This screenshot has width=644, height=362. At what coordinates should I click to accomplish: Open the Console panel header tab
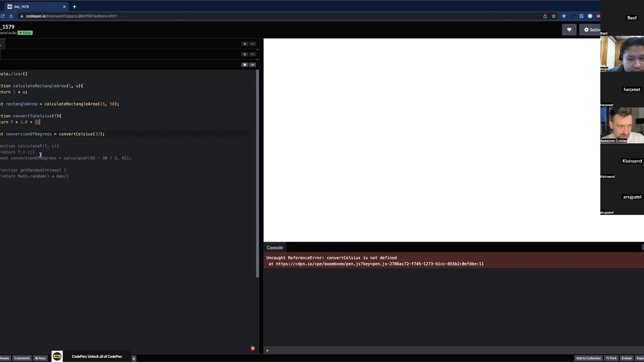tap(275, 248)
